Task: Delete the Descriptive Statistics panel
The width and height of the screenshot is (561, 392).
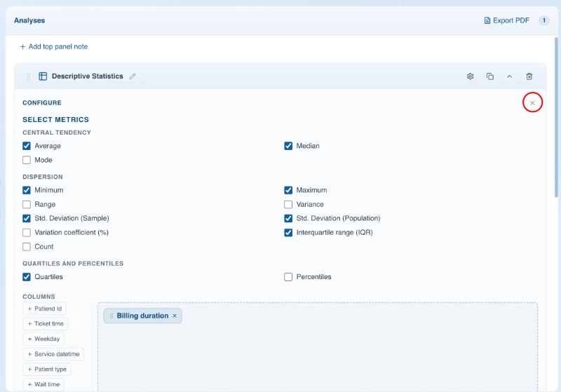Action: tap(529, 76)
